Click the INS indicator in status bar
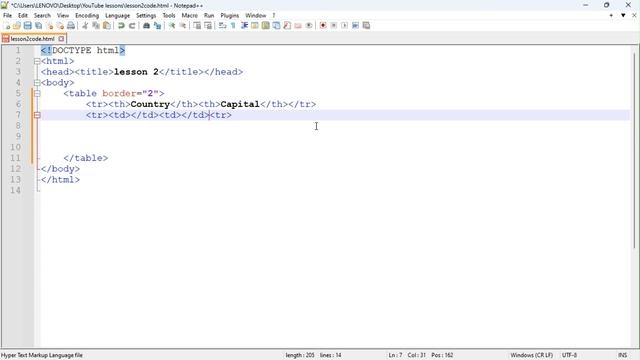This screenshot has width=640, height=360. pos(622,355)
